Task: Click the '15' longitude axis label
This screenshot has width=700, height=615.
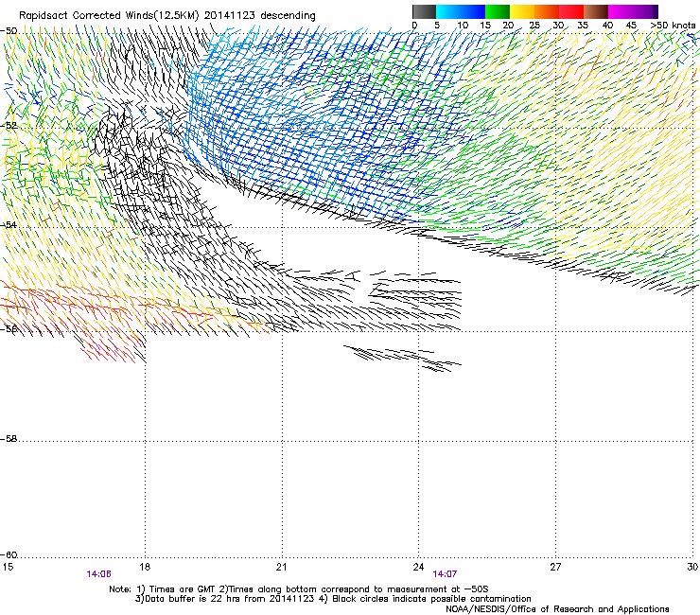Action: [x=8, y=567]
